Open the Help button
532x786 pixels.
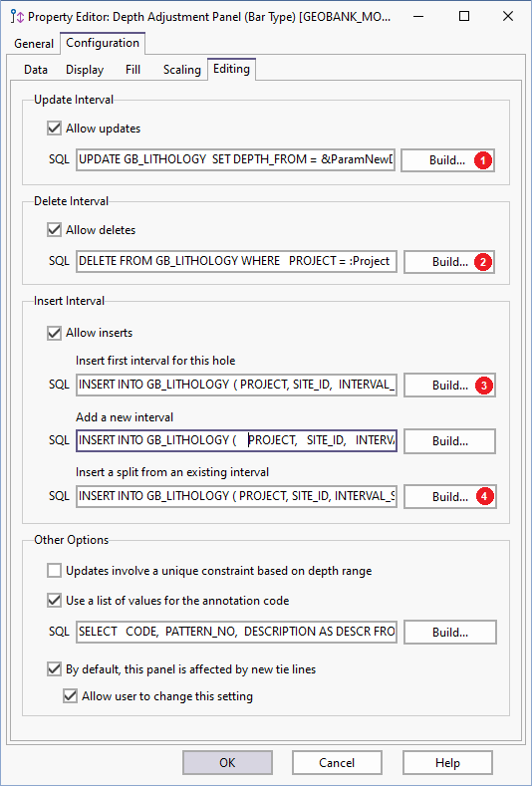point(447,762)
